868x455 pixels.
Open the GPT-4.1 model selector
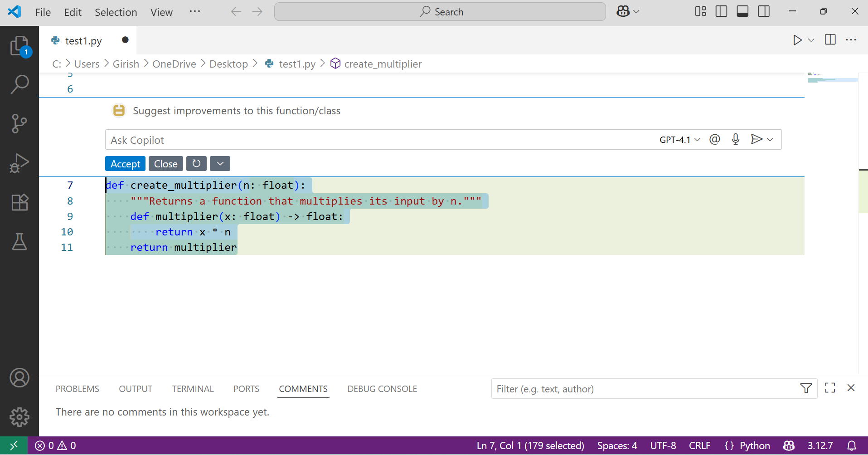679,139
